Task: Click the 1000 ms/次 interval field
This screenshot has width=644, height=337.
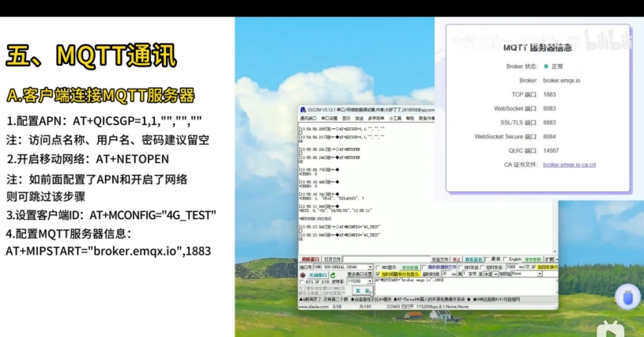Action: pyautogui.click(x=511, y=267)
